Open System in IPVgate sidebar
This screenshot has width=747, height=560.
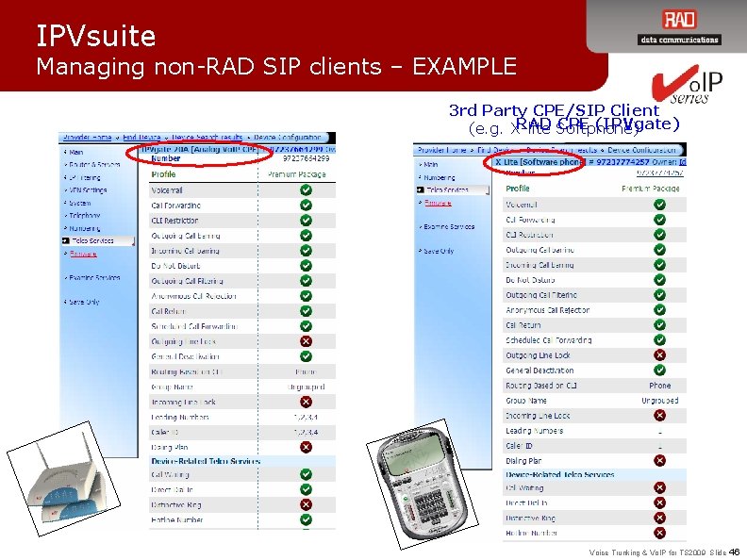tap(79, 203)
